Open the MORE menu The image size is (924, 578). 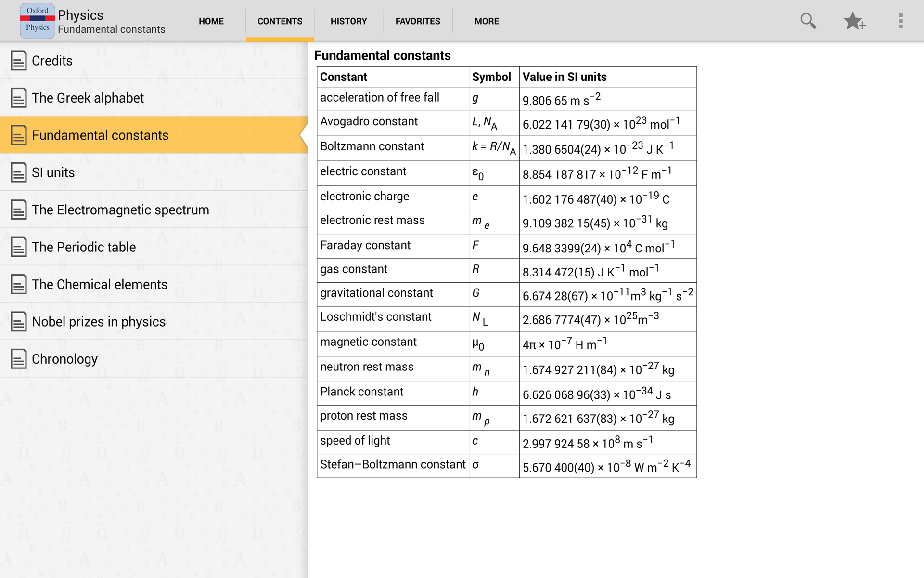487,21
